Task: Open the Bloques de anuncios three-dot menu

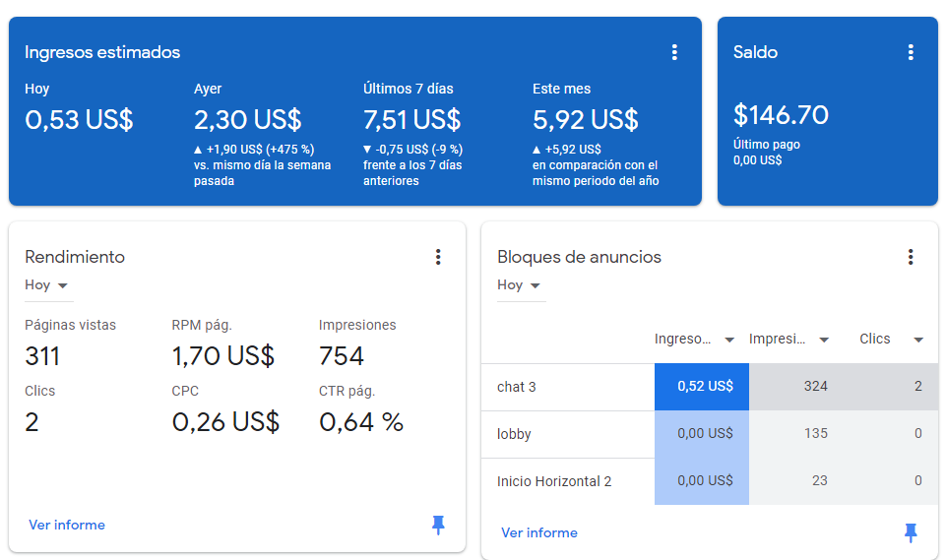Action: [x=911, y=257]
